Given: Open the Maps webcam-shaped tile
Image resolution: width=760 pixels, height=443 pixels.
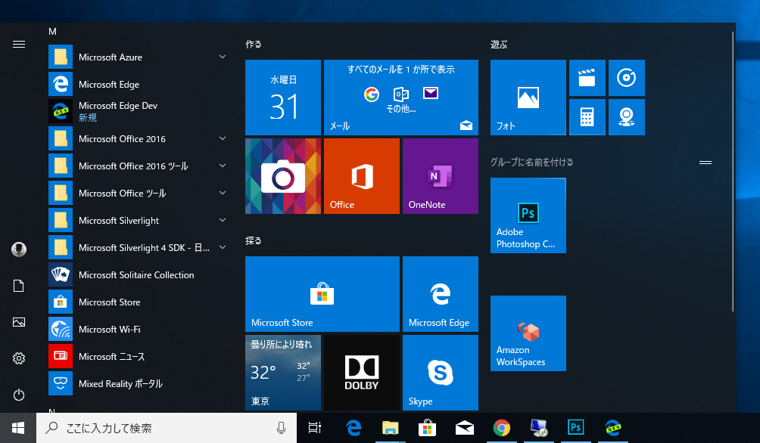Looking at the screenshot, I should click(x=626, y=117).
